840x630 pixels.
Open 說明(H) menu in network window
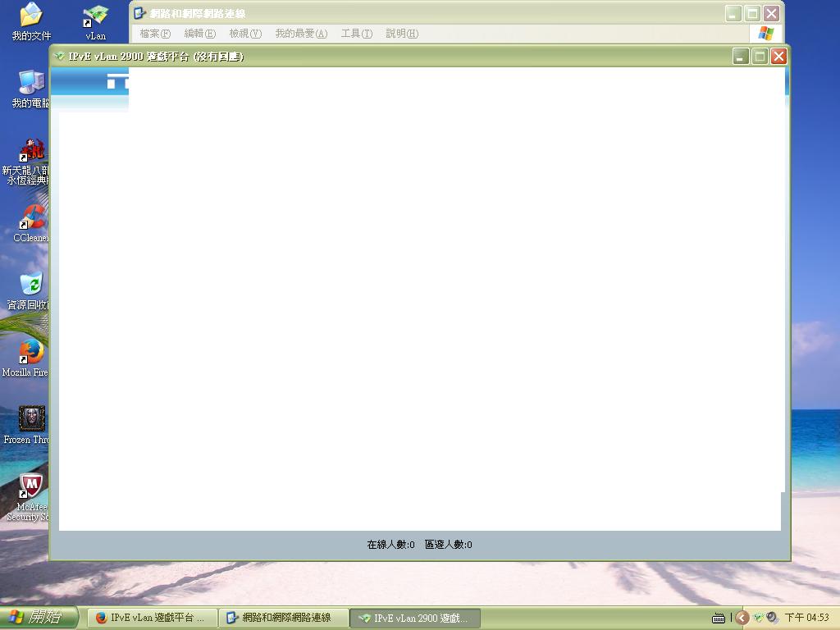click(x=402, y=34)
